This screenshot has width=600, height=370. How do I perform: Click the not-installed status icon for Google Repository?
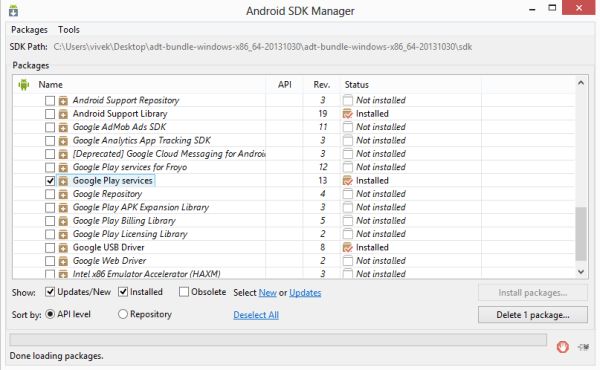(x=347, y=194)
